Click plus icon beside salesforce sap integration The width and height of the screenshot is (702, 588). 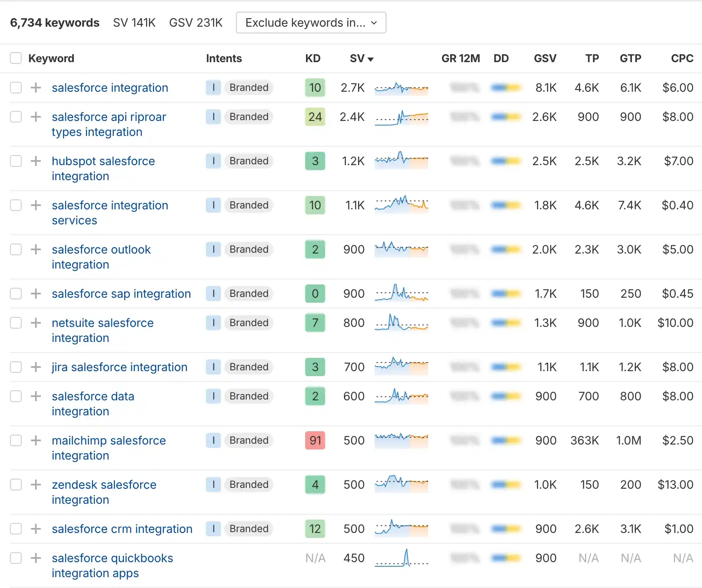pos(36,294)
